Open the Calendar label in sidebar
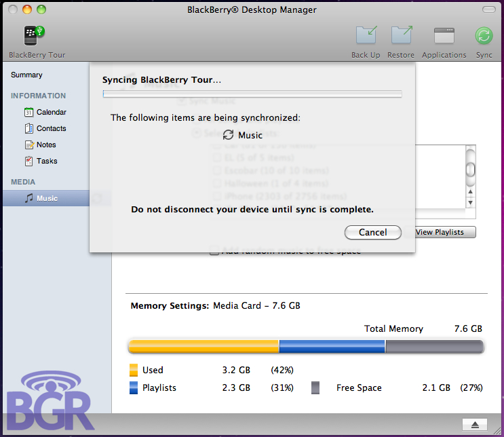Image resolution: width=504 pixels, height=437 pixels. [52, 112]
